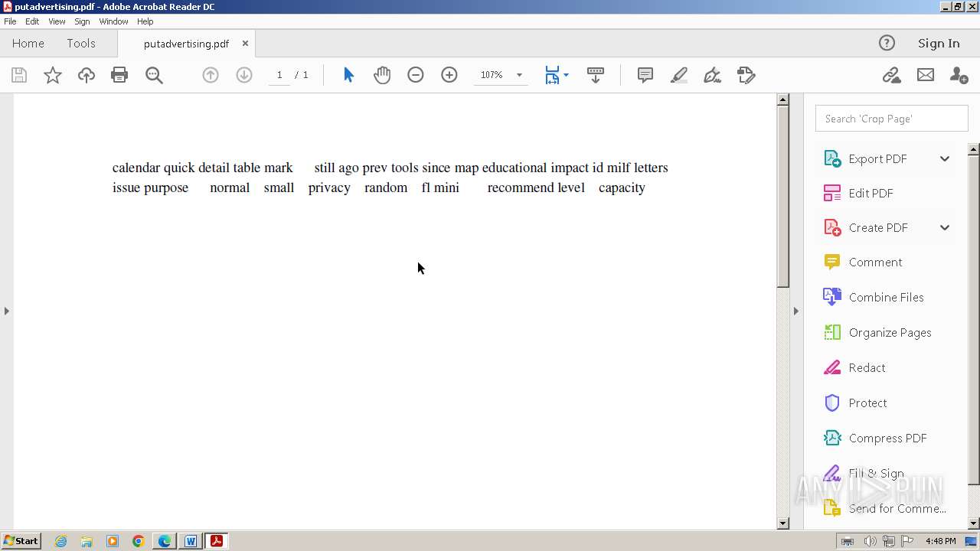Open the Sign menu
This screenshot has height=551, width=980.
(82, 21)
